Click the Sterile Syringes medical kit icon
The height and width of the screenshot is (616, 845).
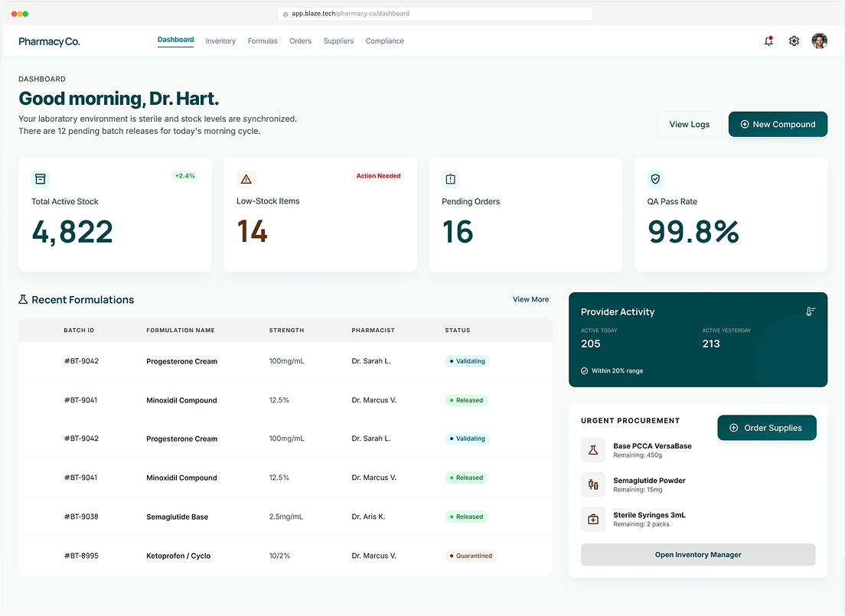(592, 519)
